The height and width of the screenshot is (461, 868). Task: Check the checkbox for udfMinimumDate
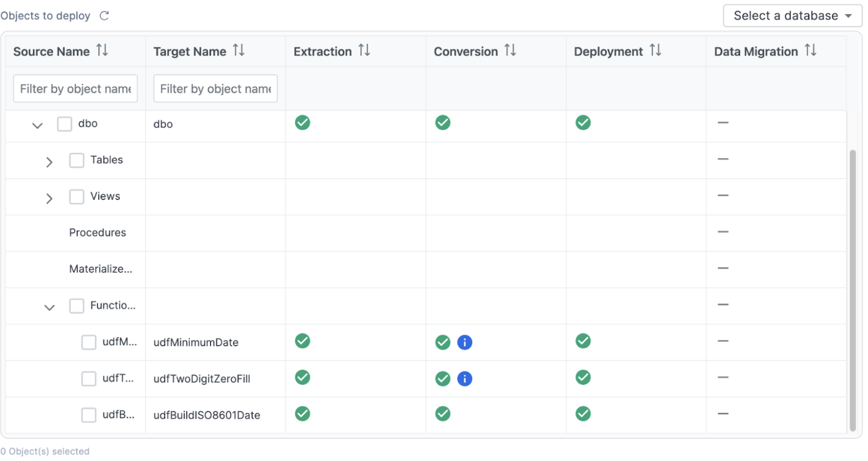(x=89, y=342)
